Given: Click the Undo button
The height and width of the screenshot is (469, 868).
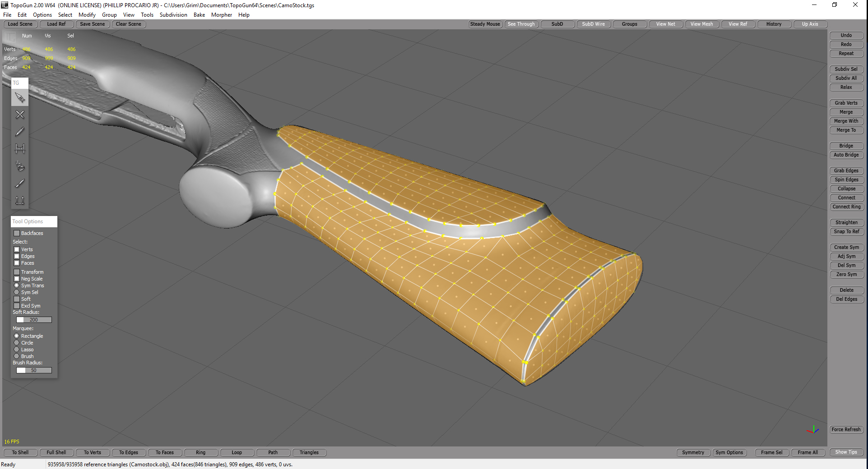Looking at the screenshot, I should pos(846,35).
